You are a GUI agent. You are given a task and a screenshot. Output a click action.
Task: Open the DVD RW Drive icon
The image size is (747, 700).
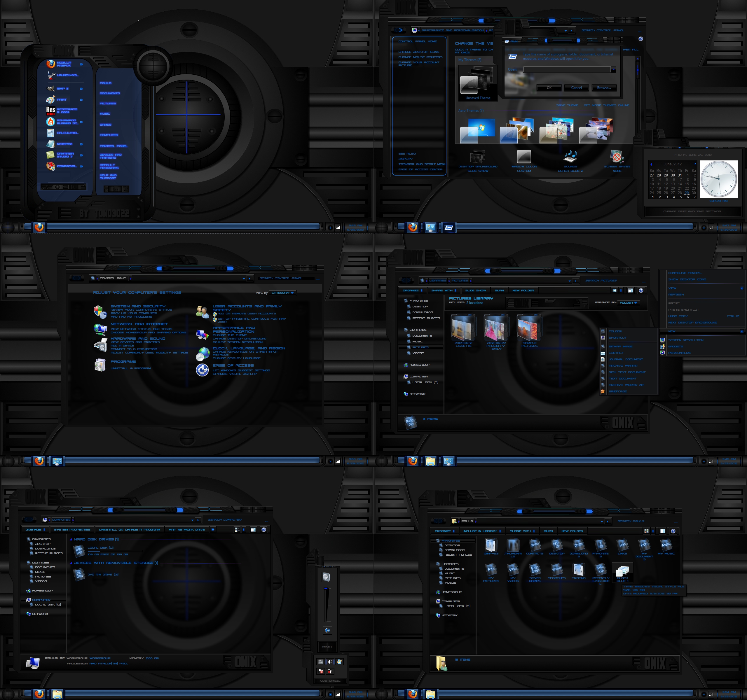pos(79,575)
